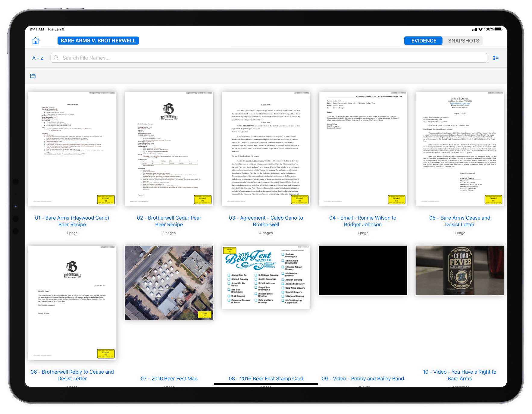Viewport: 532px width, 414px height.
Task: Open the Caleb Cano agreement document thumbnail
Action: tap(266, 149)
